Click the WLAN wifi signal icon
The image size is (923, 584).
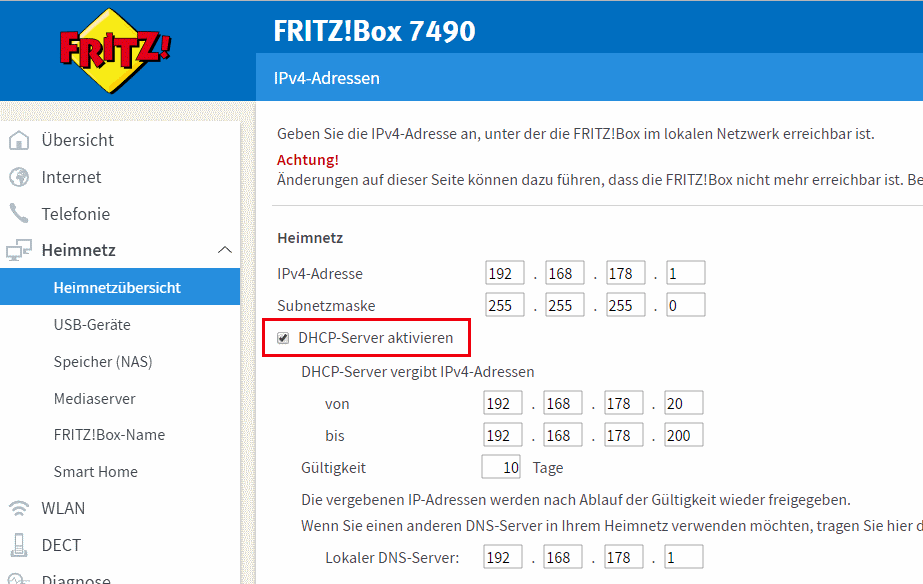[19, 508]
